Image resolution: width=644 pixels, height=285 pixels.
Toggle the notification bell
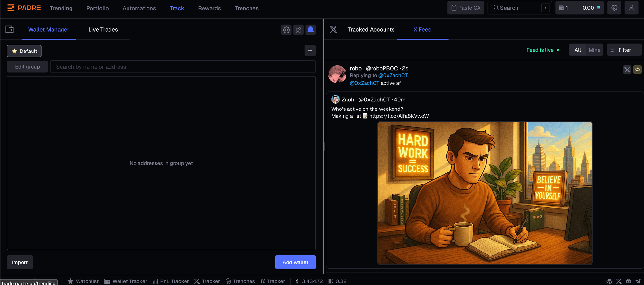[x=310, y=30]
